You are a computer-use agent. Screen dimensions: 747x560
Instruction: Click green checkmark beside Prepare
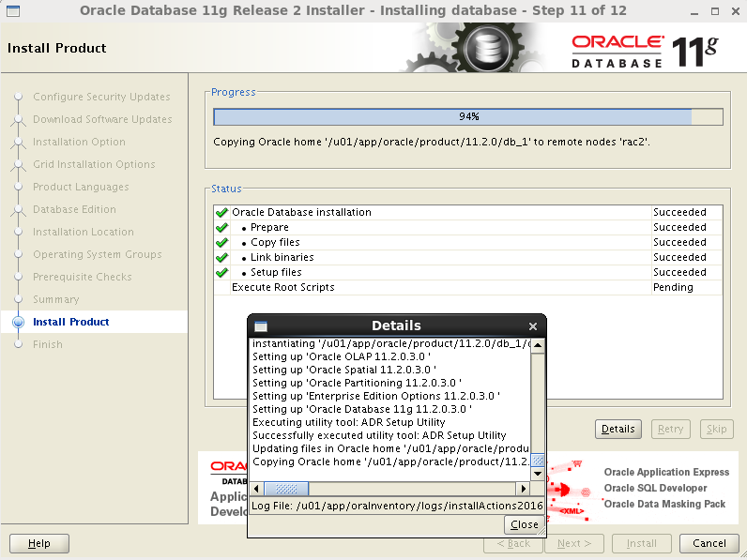(x=221, y=228)
